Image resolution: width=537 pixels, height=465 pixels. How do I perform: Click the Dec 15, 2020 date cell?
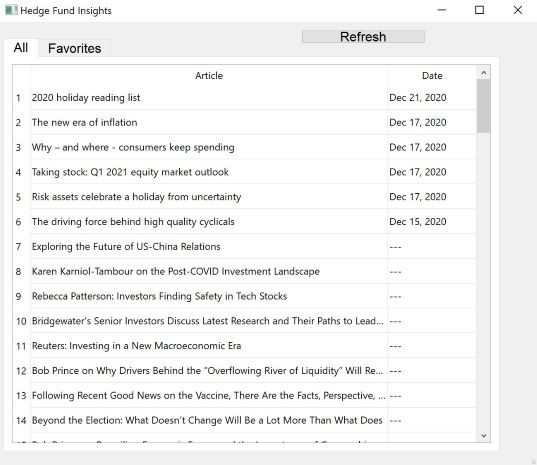(x=418, y=222)
